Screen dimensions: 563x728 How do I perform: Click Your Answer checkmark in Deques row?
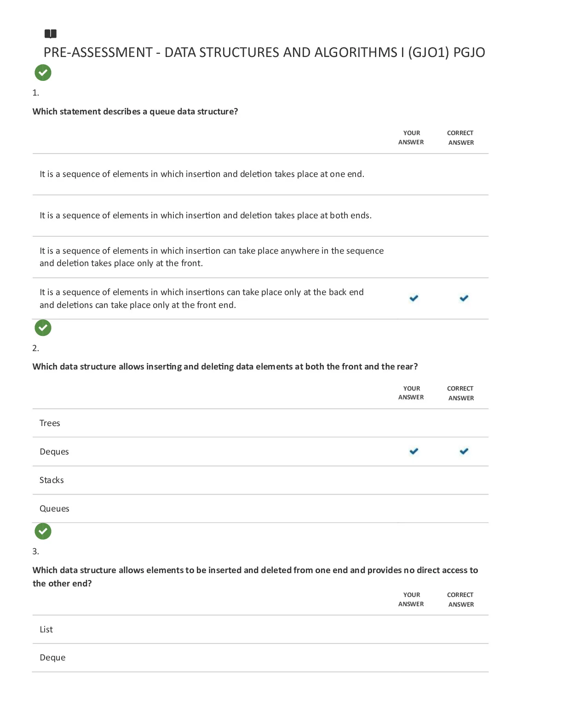tap(414, 451)
